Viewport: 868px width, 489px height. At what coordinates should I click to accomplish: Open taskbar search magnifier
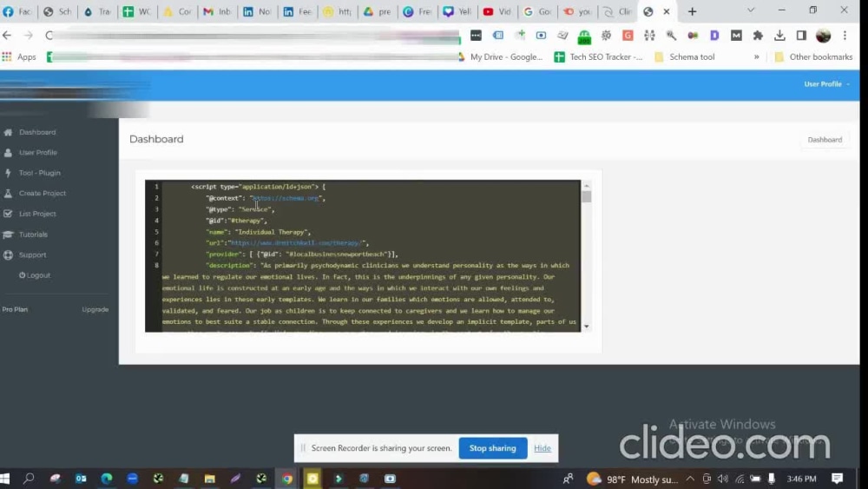point(29,478)
